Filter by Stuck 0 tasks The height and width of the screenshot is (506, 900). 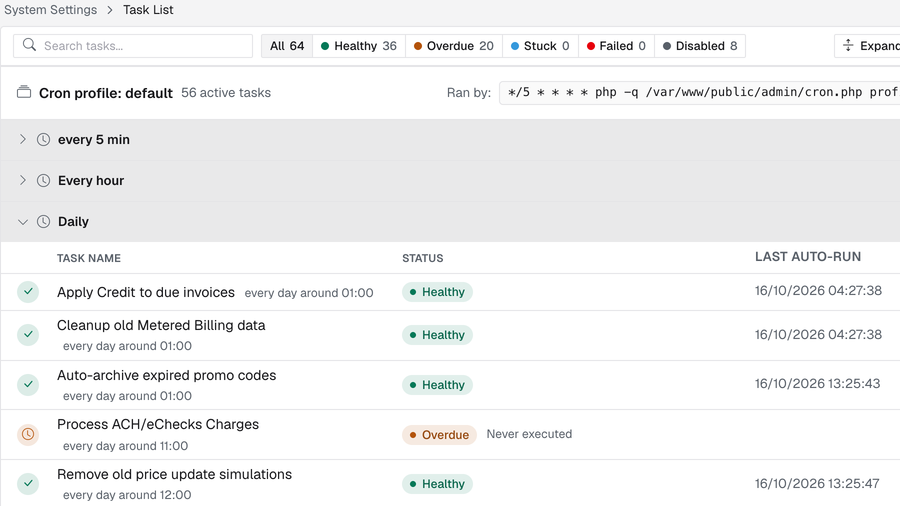(540, 46)
